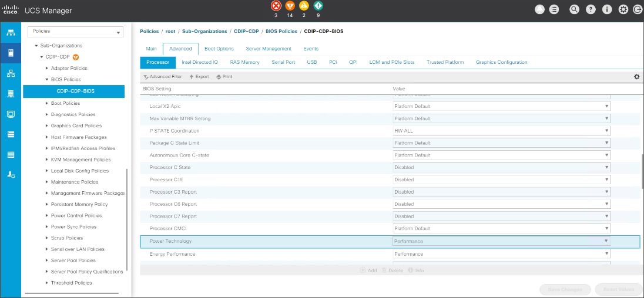Switch to the Main tab

click(151, 49)
